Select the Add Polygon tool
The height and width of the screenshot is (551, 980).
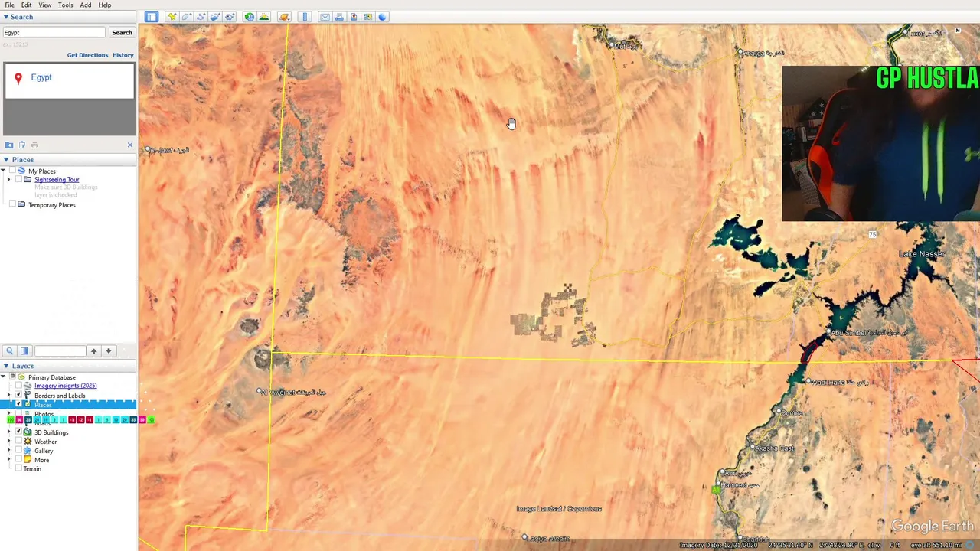[x=186, y=17]
